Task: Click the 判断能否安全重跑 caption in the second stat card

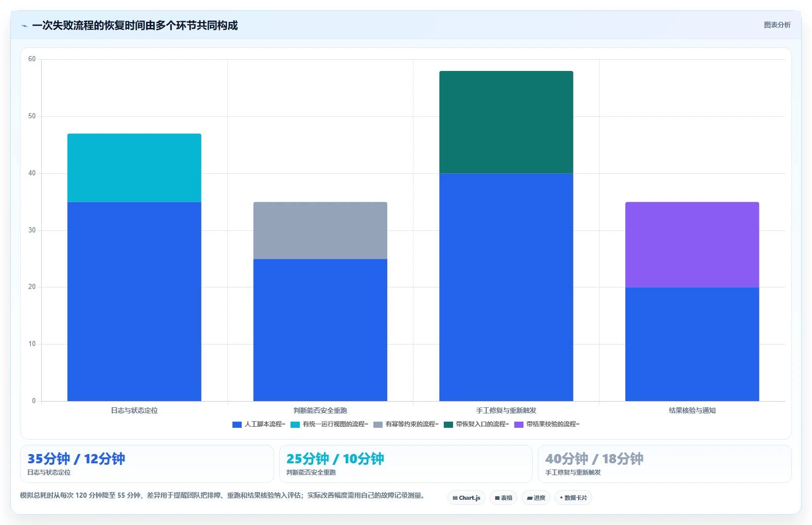Action: coord(311,472)
